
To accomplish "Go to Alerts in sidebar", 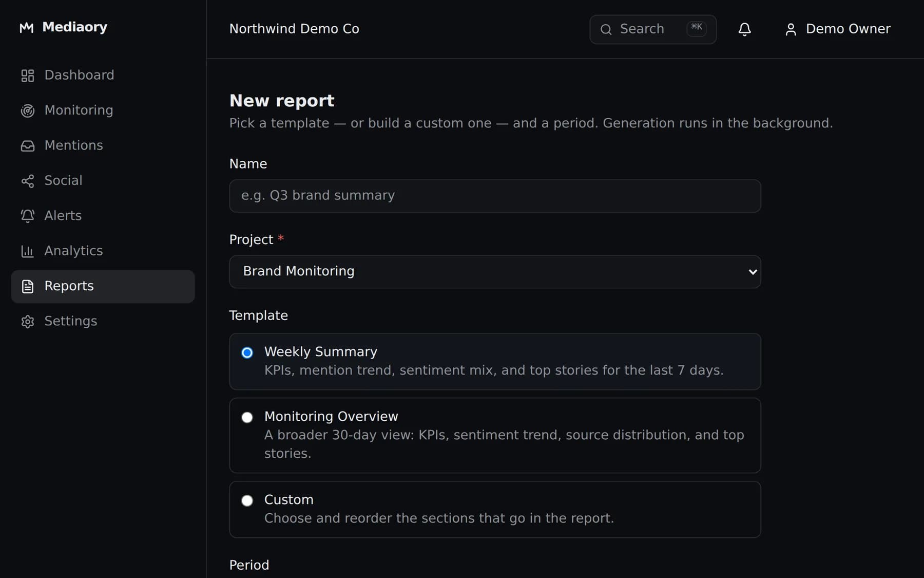I will click(x=103, y=216).
